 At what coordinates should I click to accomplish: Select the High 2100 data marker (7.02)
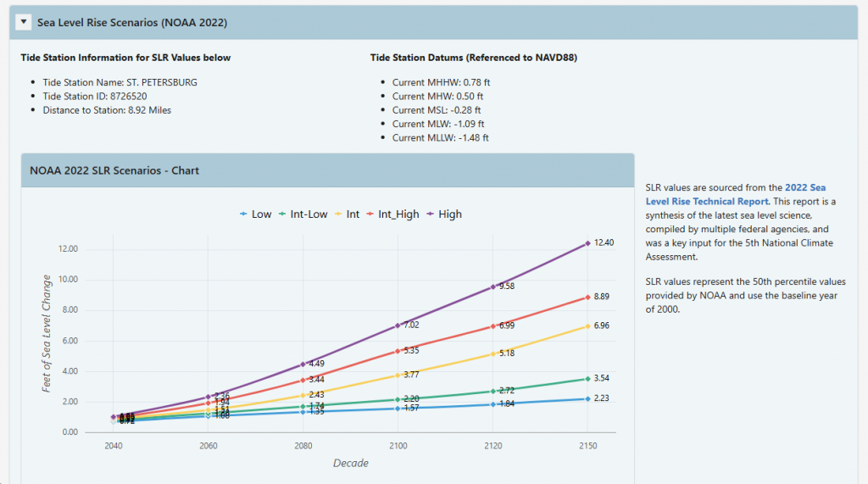tap(399, 325)
